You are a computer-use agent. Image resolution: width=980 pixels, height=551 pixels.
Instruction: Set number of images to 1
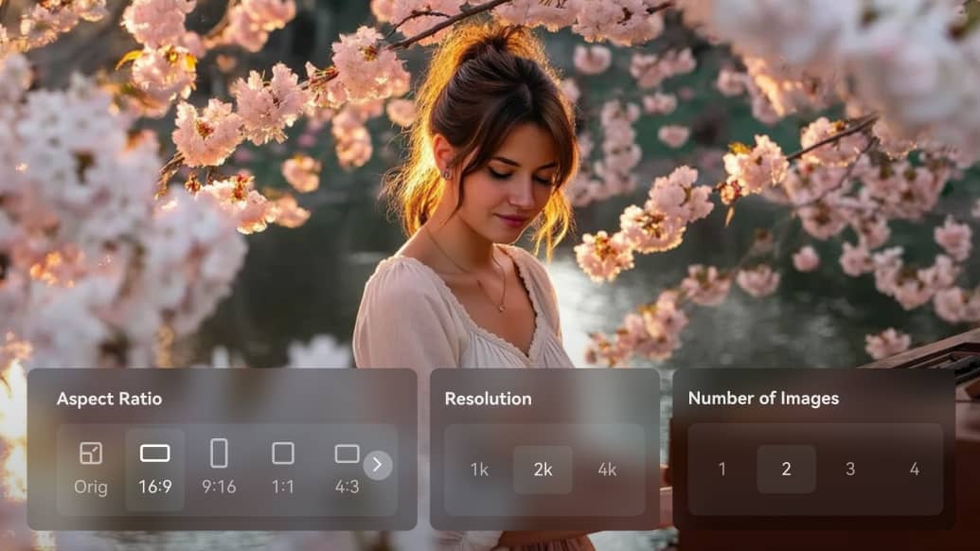[722, 469]
